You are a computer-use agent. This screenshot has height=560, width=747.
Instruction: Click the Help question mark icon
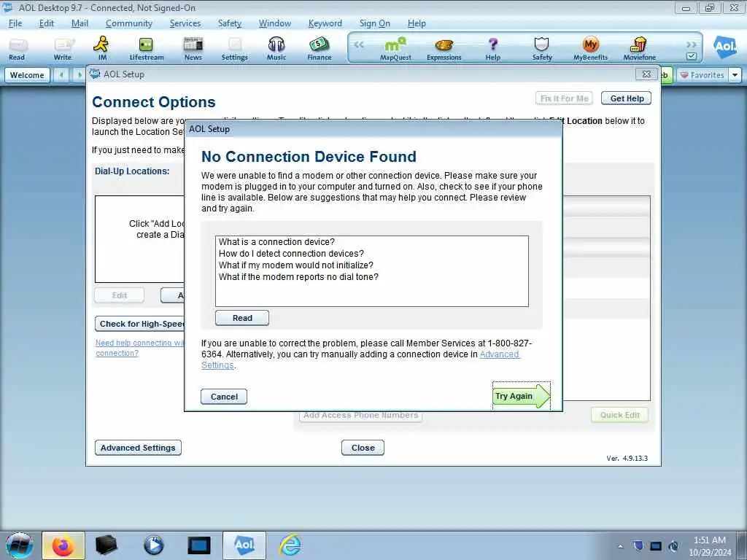coord(493,49)
